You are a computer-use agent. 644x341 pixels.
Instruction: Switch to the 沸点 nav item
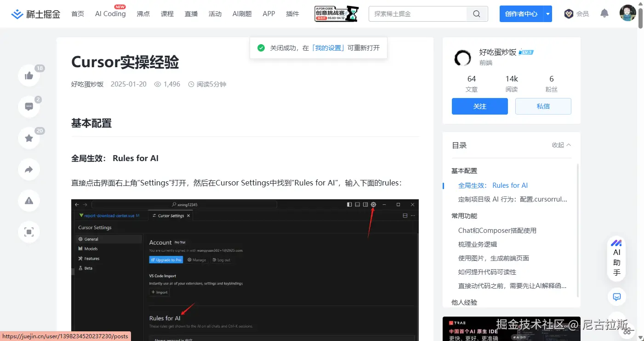143,14
